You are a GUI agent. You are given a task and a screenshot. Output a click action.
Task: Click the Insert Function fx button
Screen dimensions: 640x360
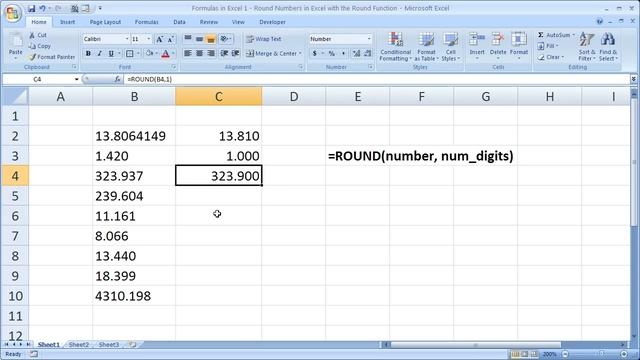pos(117,79)
